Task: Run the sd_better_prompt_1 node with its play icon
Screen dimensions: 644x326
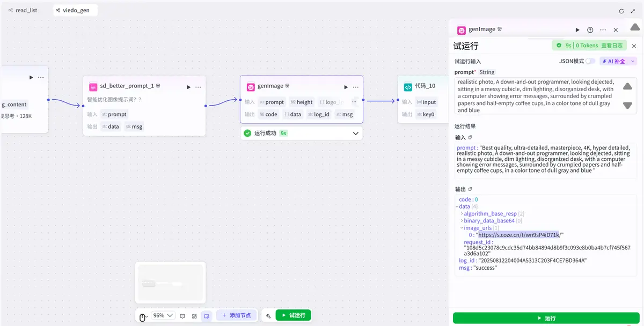Action: point(188,87)
